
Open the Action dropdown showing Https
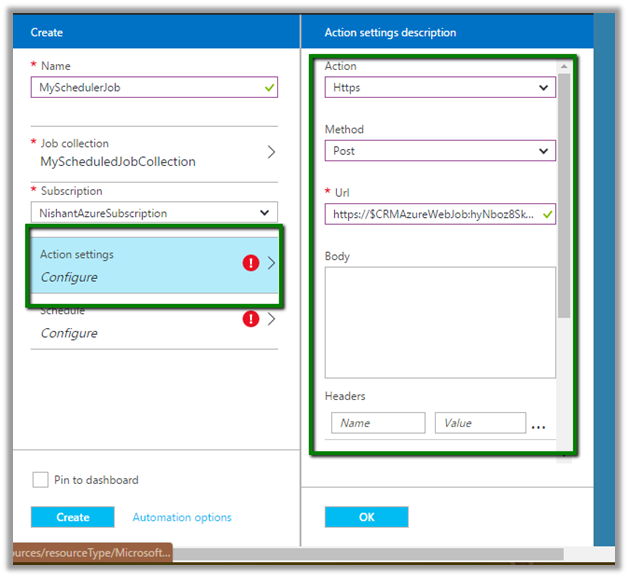[440, 88]
